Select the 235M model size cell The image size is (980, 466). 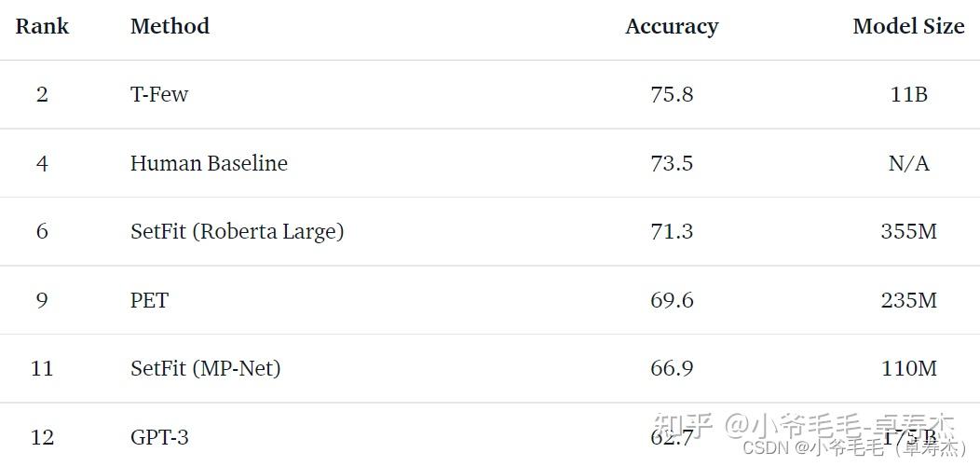908,300
